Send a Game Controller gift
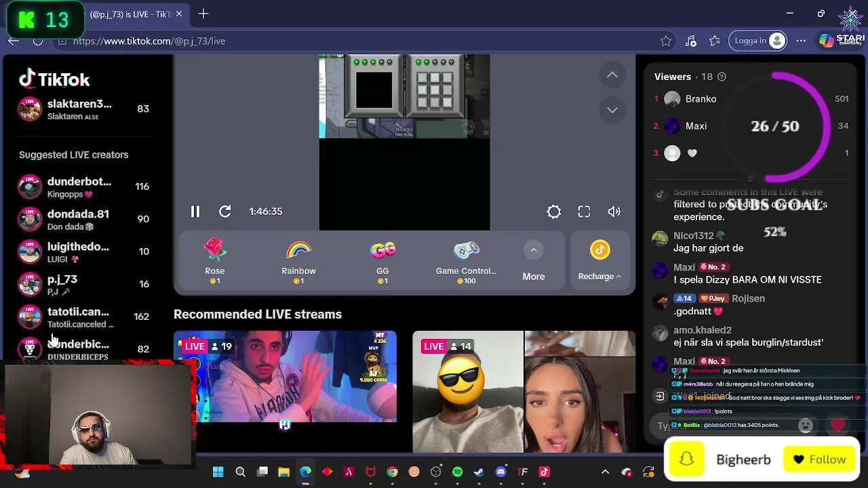The height and width of the screenshot is (488, 868). (x=466, y=262)
